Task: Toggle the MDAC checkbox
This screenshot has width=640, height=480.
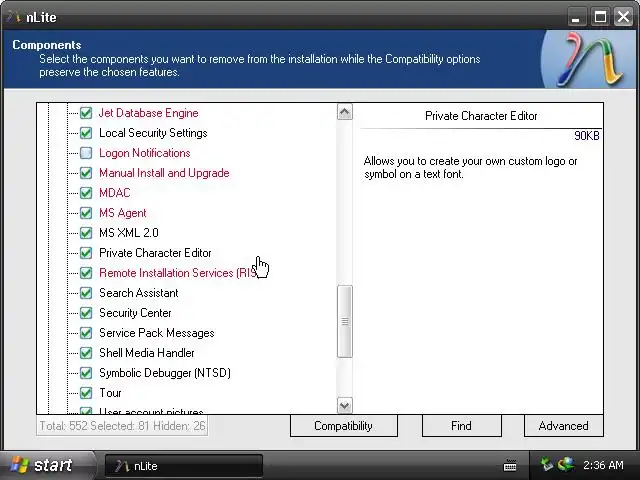Action: coord(86,193)
